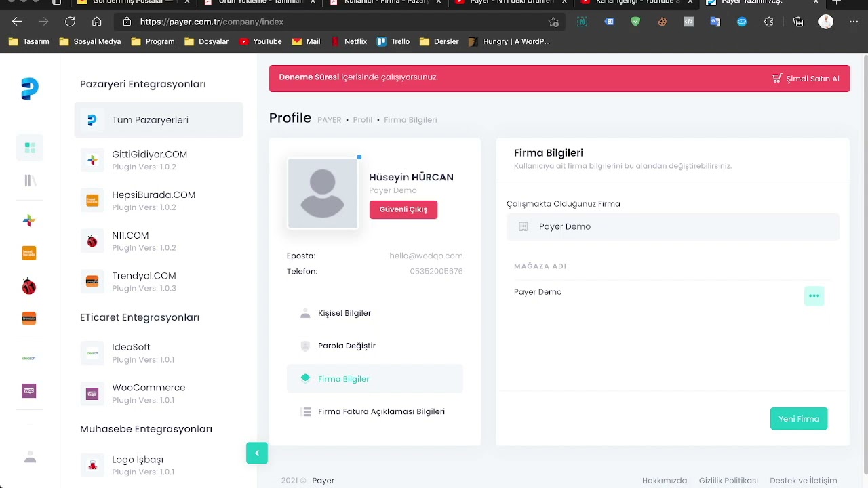Click the phone number 05352005676

436,272
